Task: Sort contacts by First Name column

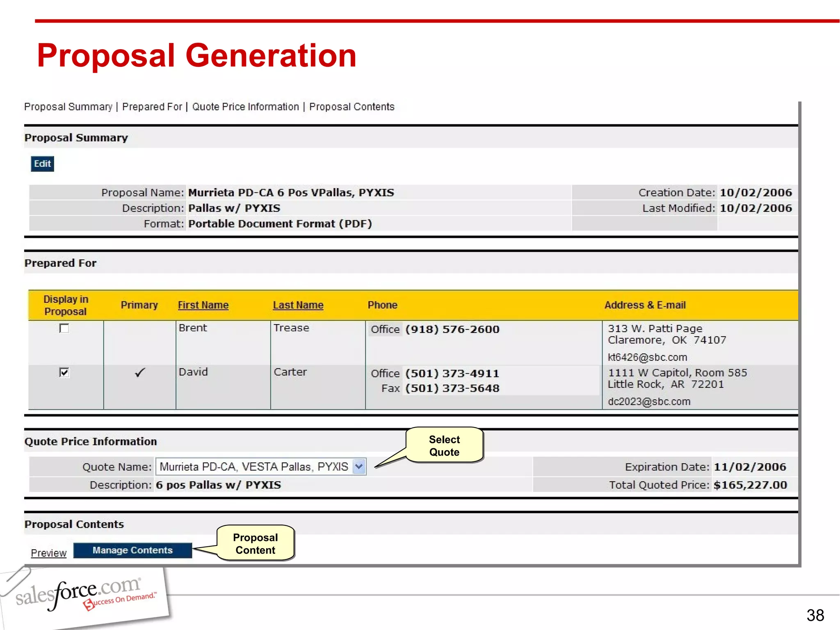Action: click(x=203, y=305)
